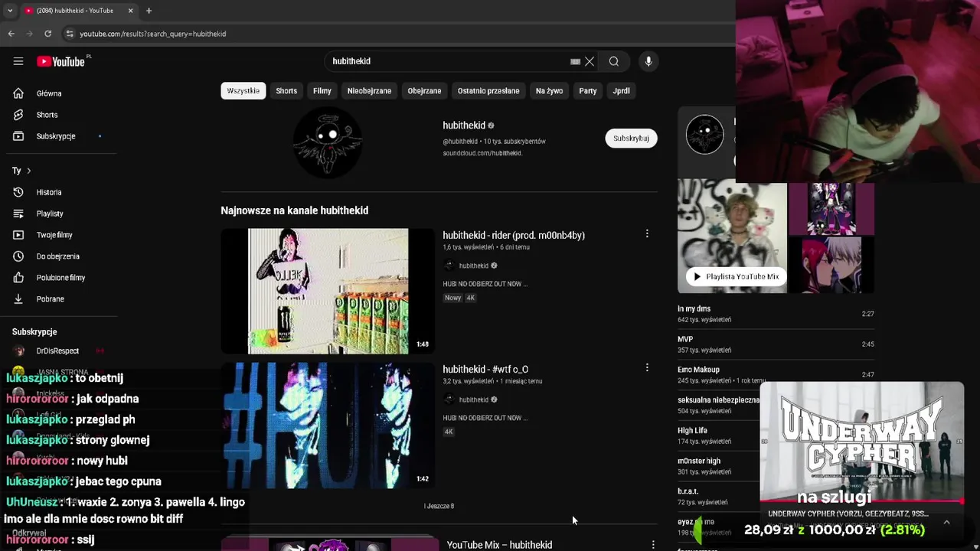The height and width of the screenshot is (551, 980).
Task: Play the #wtf o_O video thumbnail
Action: pos(328,425)
